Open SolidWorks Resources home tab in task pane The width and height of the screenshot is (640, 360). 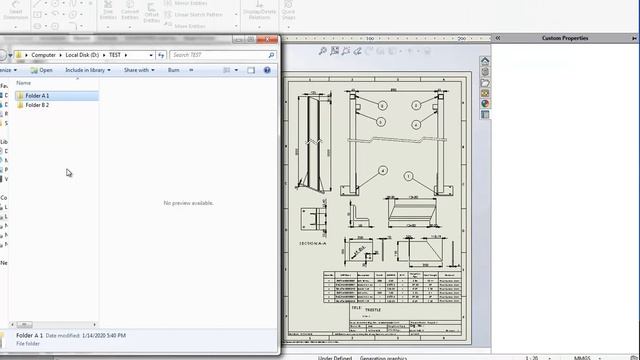(485, 61)
